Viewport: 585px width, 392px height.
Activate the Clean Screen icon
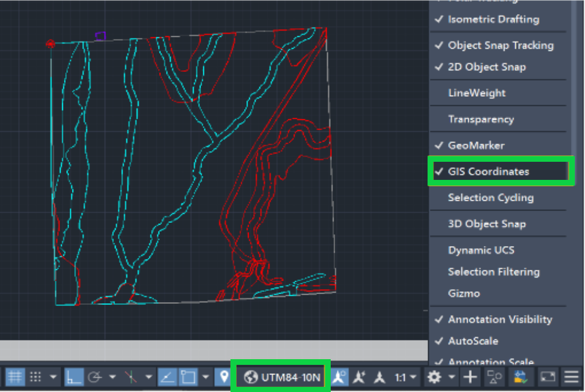pos(547,377)
